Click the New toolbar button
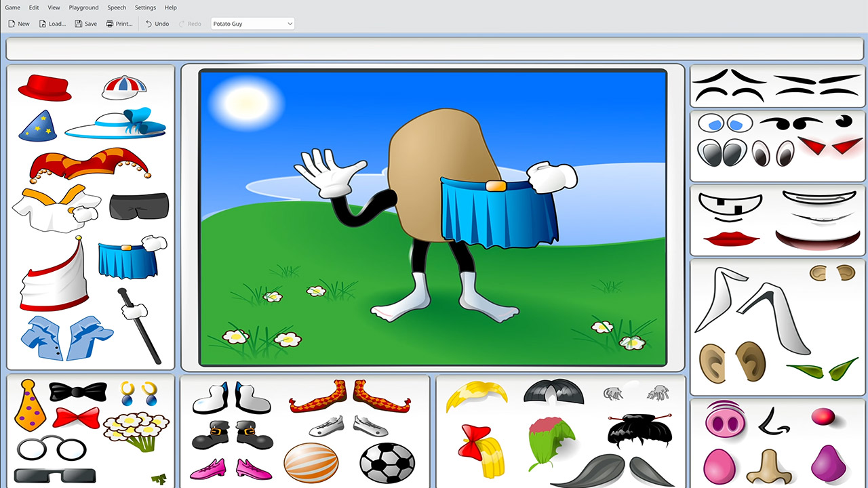The width and height of the screenshot is (868, 488). click(x=19, y=24)
